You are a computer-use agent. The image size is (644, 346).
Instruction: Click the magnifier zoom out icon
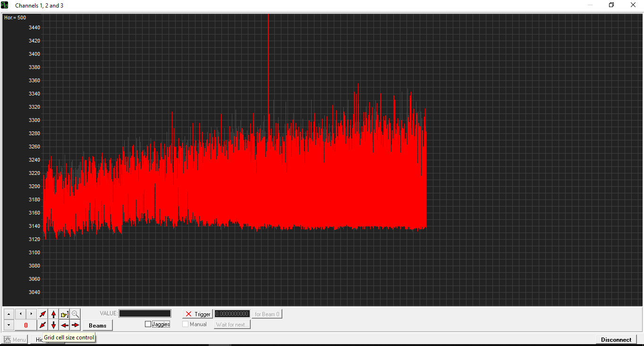pos(76,314)
